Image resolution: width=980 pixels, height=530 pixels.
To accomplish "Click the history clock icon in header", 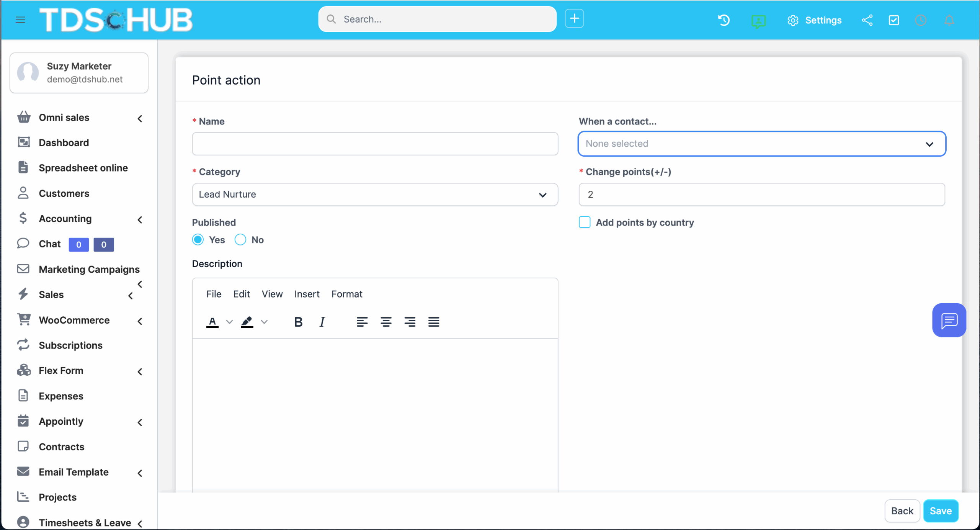I will coord(724,20).
